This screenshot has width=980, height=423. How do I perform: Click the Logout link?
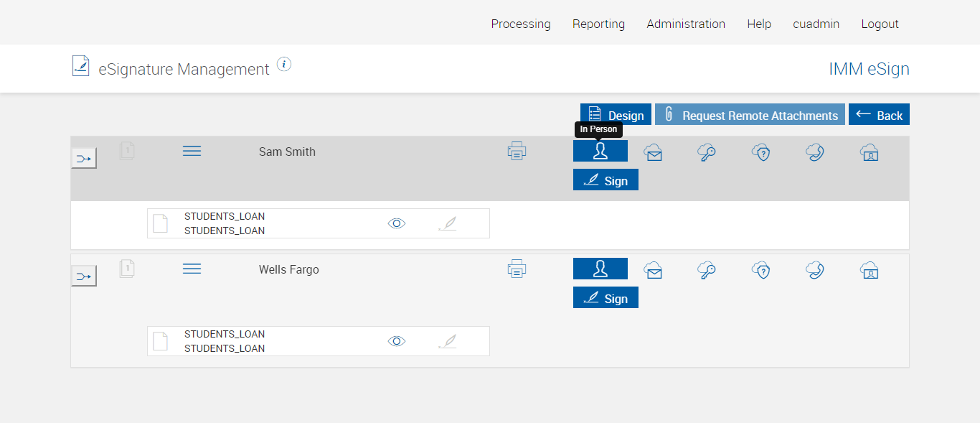pos(880,24)
